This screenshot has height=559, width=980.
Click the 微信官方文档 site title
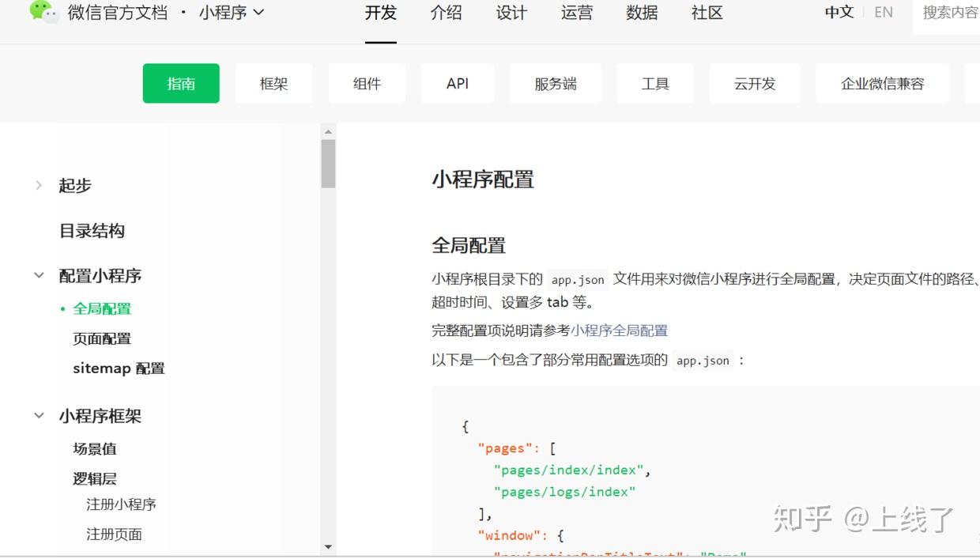[x=118, y=13]
